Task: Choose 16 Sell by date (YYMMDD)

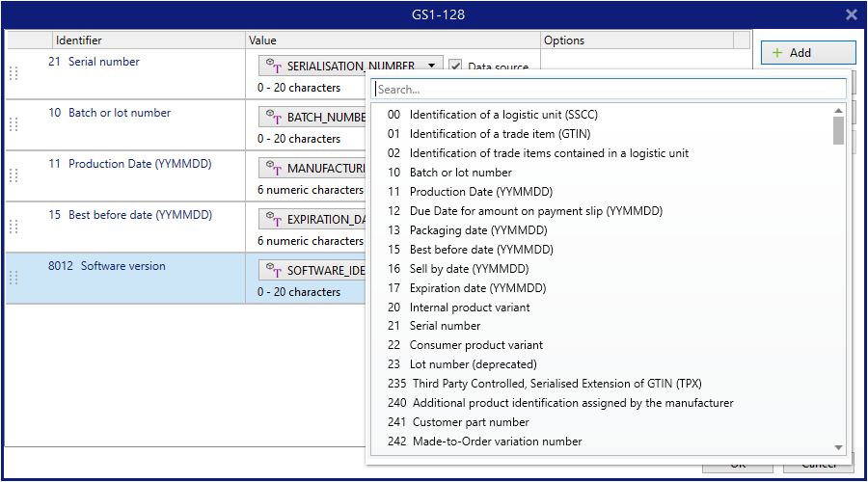Action: tap(458, 269)
